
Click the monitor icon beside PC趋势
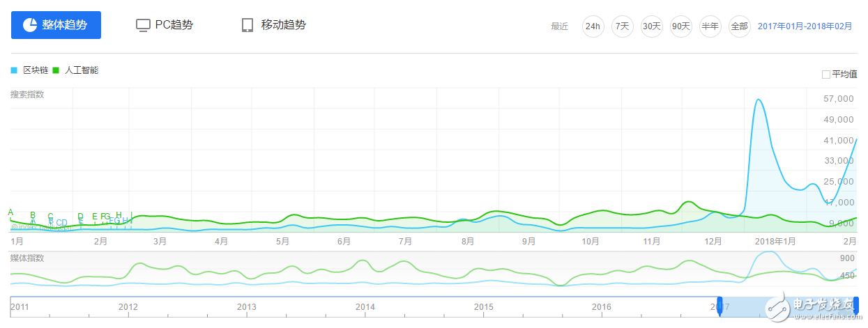click(143, 26)
